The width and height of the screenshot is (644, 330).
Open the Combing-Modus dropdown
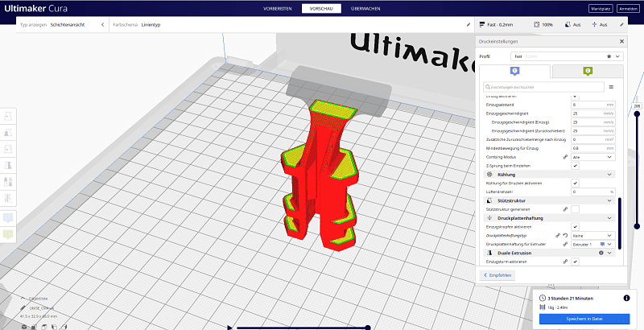click(593, 157)
